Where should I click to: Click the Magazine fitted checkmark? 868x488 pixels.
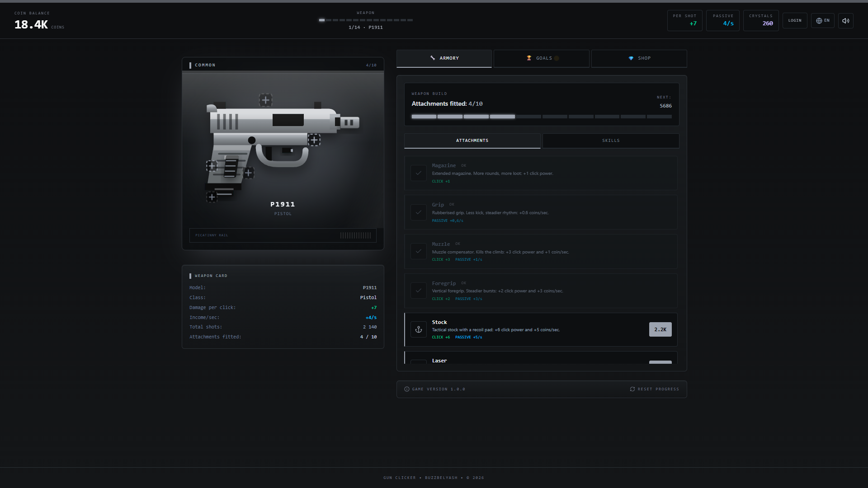click(x=419, y=173)
